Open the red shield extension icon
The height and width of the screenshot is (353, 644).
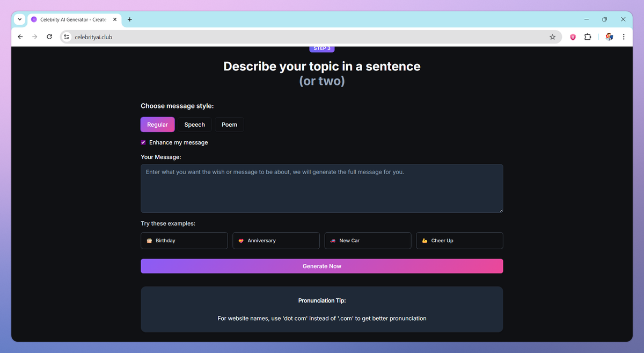click(573, 37)
